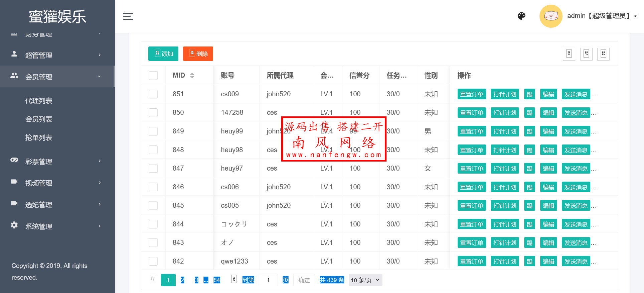This screenshot has height=293, width=644.
Task: Click the 会员管理 group icon
Action: 14,76
